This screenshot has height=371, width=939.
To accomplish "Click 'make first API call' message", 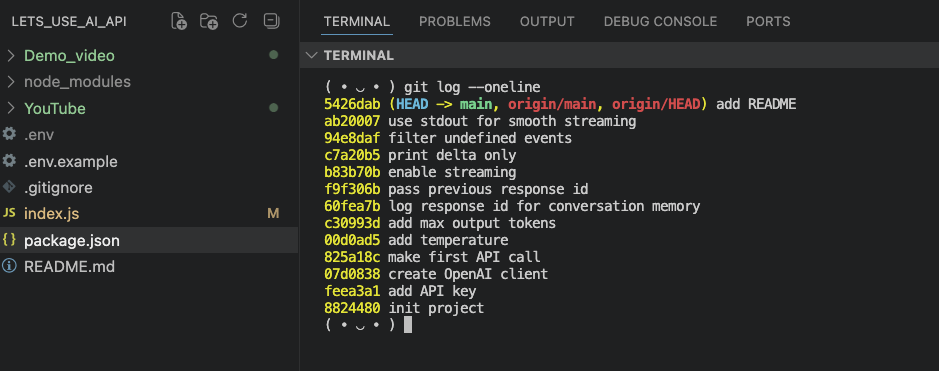I will click(x=464, y=257).
